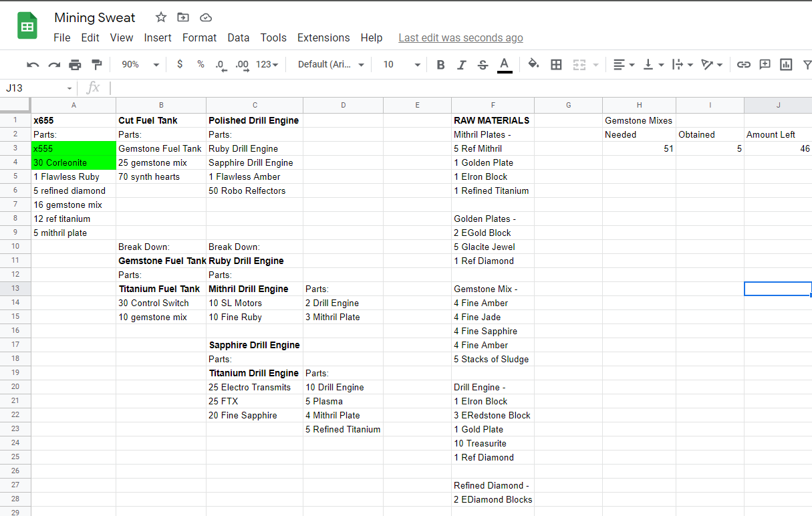Undo the last action
This screenshot has height=516, width=812.
[33, 64]
